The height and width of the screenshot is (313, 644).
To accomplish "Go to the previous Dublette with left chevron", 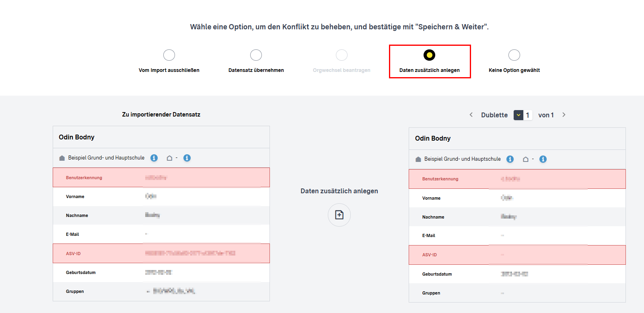I will [471, 115].
